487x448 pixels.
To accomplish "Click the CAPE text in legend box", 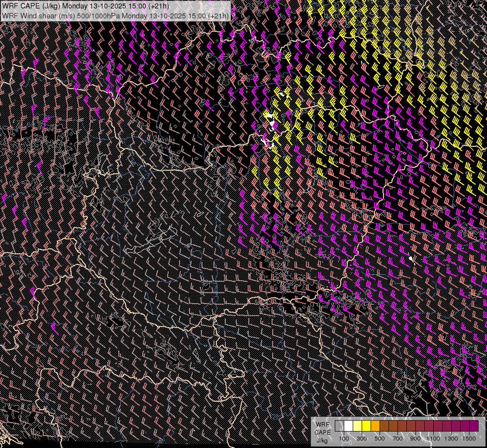I will tap(322, 432).
